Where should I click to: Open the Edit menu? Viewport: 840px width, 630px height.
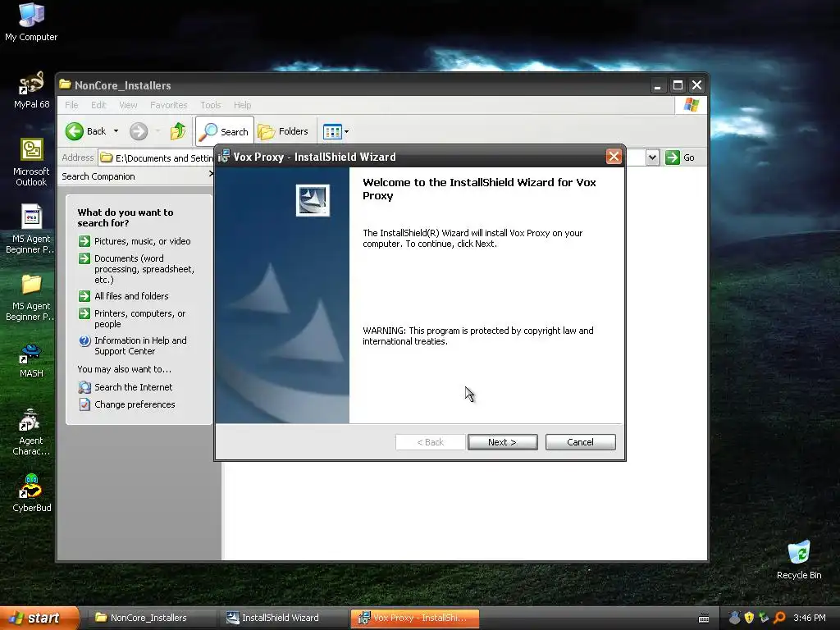(x=98, y=105)
